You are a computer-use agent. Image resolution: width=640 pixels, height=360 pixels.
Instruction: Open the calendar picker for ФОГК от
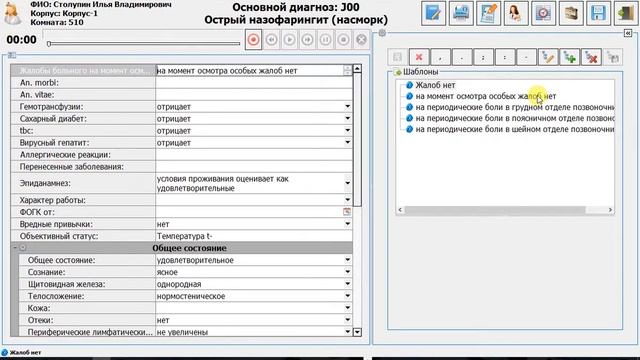pyautogui.click(x=347, y=212)
